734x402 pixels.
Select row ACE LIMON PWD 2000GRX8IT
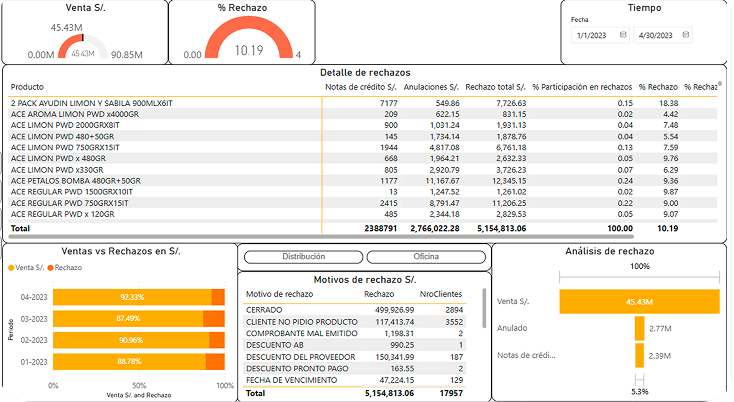(362, 125)
